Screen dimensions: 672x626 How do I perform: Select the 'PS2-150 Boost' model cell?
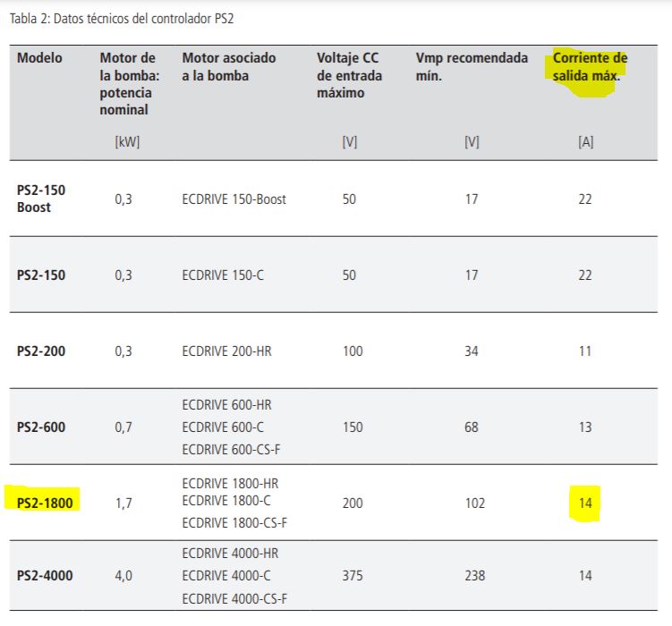(x=41, y=199)
